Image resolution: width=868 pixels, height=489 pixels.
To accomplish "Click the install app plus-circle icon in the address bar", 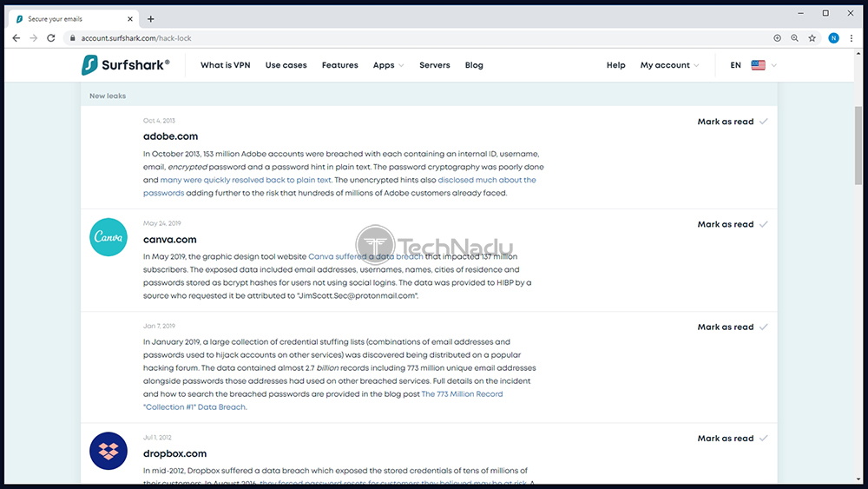I will [x=777, y=38].
